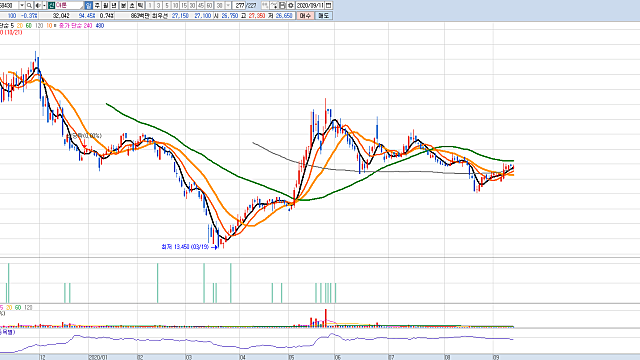
Task: Expand the small arrow next to the speaker icon
Action: tap(44, 5)
